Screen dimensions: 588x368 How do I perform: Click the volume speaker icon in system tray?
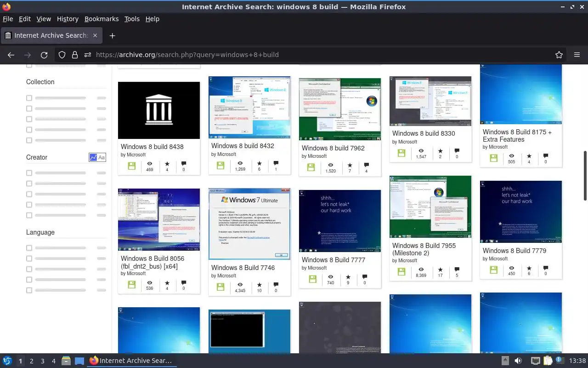point(518,361)
